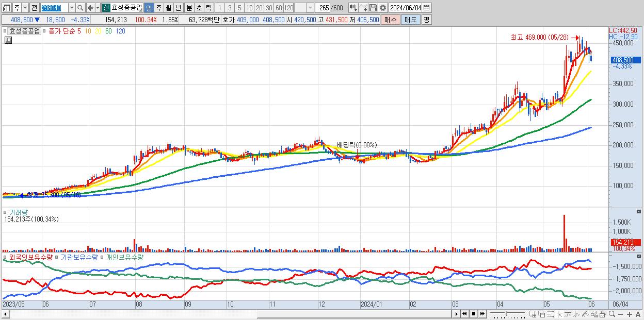The image size is (644, 320).
Task: Click the 2024/06/04 date field
Action: (405, 8)
